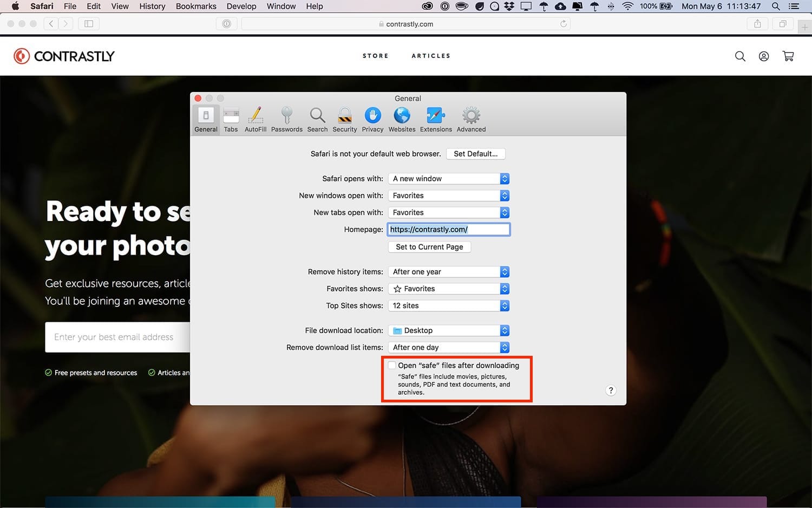Expand the Favorites shows dropdown

coord(449,289)
